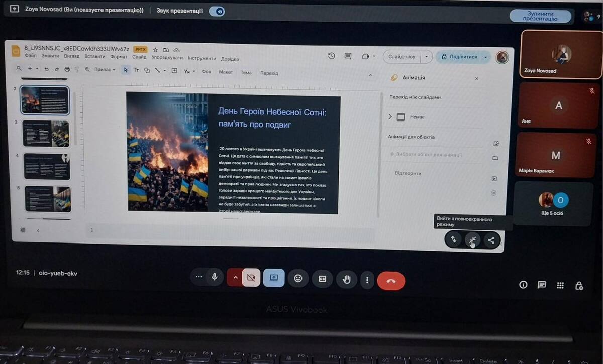This screenshot has width=603, height=364.
Task: Open the Вставити menu
Action: pos(94,57)
